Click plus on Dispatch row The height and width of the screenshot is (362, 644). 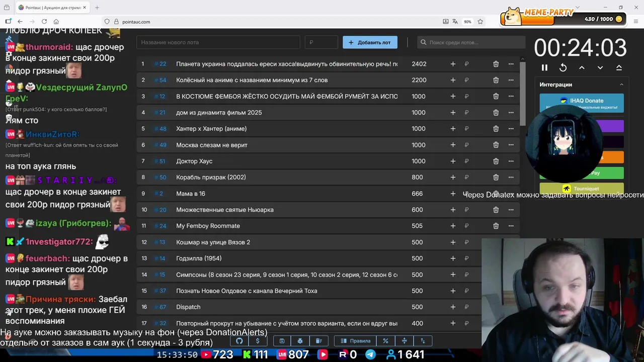coord(453,307)
